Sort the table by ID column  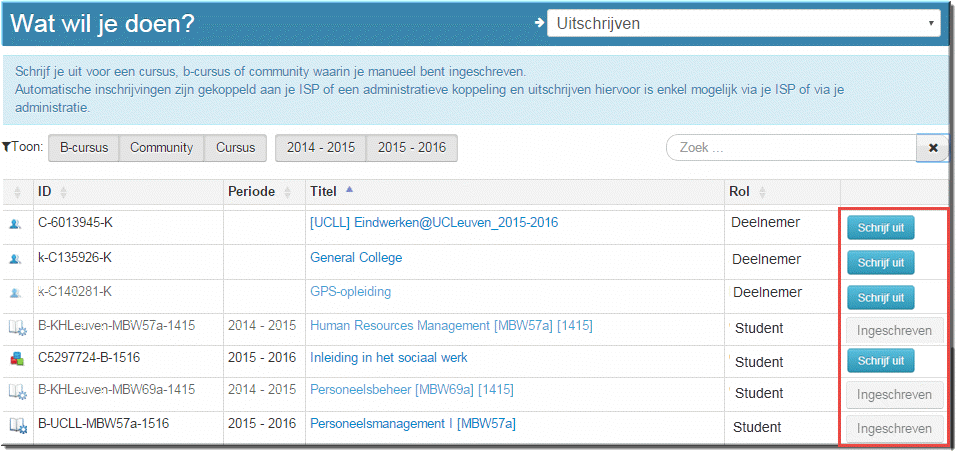pyautogui.click(x=128, y=192)
